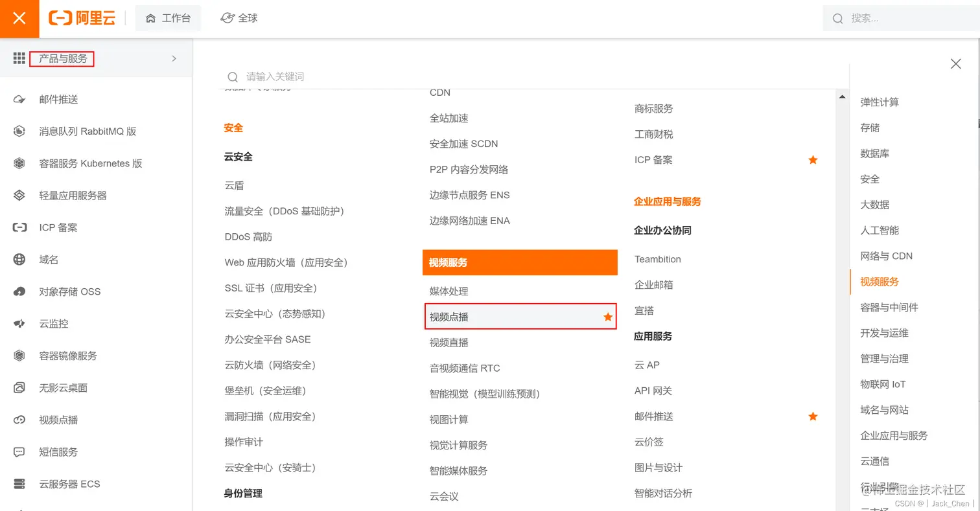This screenshot has width=980, height=511.
Task: Select 视频服务 in category navigation
Action: [880, 282]
